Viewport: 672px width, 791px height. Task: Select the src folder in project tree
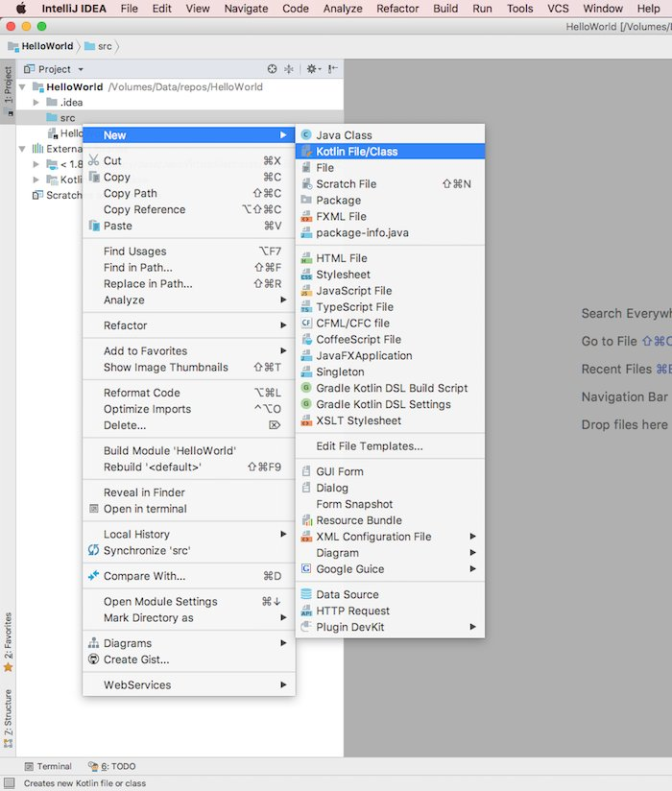[180, 117]
